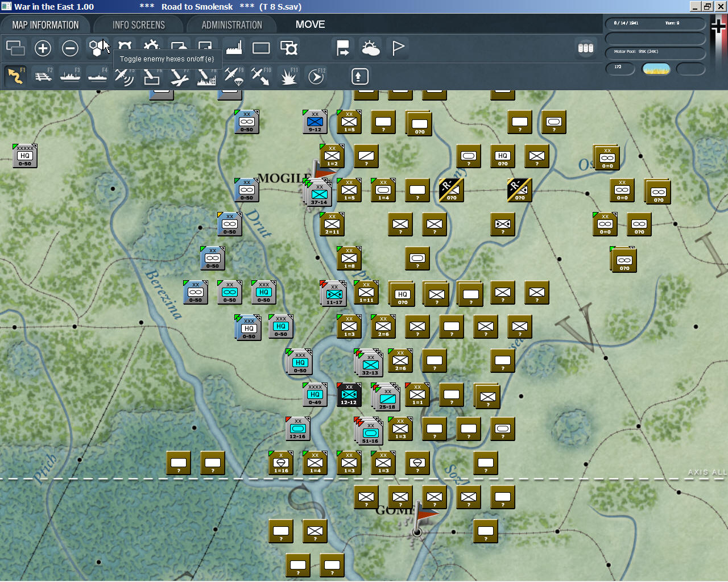Select the F1 move mode

point(15,76)
